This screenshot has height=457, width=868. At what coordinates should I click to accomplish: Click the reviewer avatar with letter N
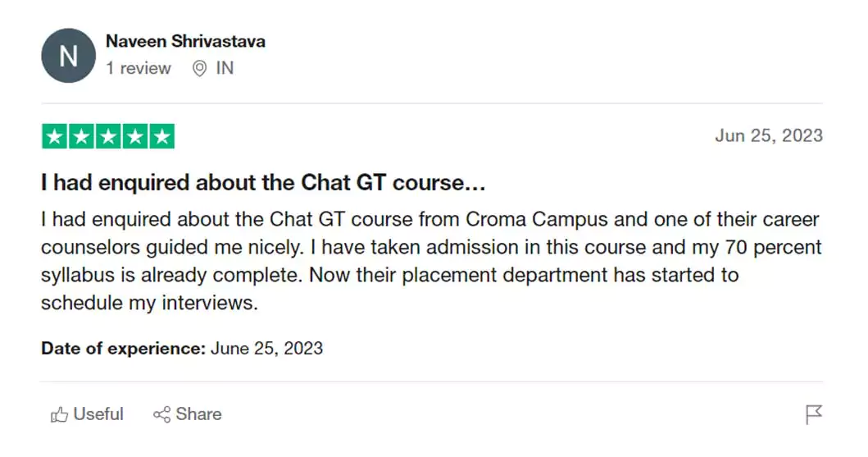click(68, 56)
